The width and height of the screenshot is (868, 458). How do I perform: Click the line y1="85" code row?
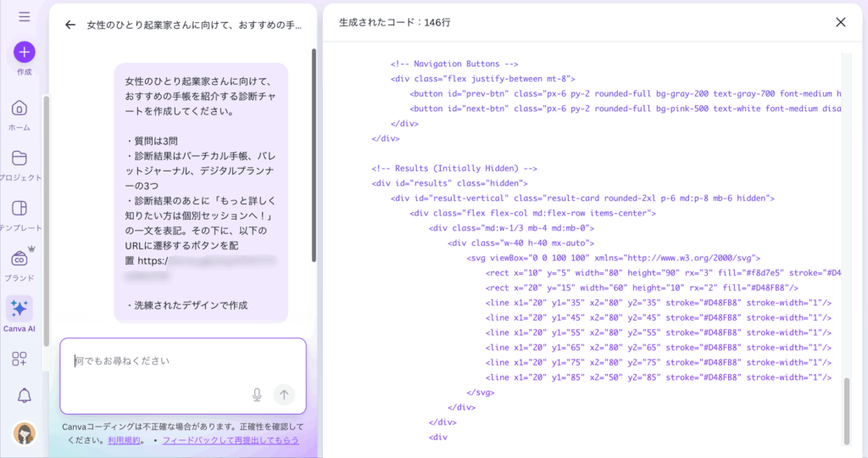tap(659, 377)
